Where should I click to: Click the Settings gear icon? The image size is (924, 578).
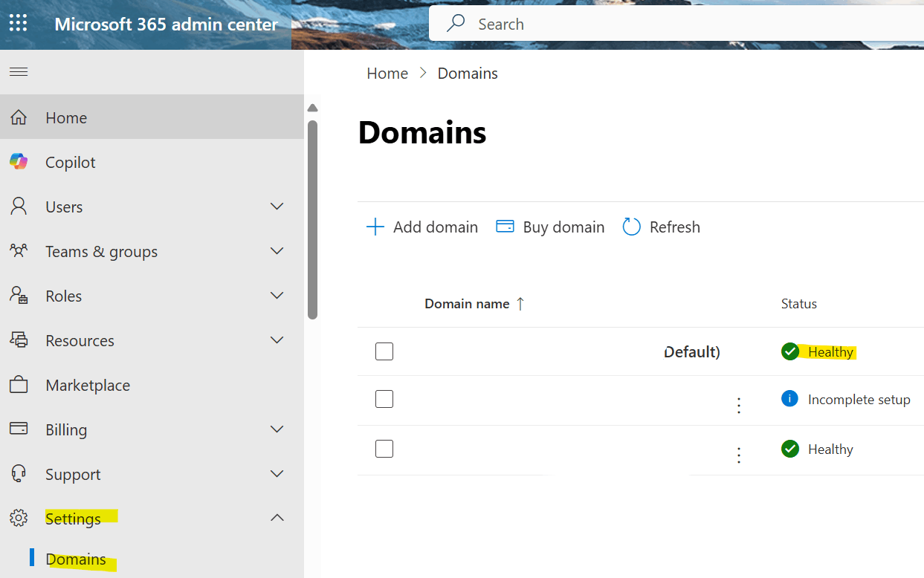pyautogui.click(x=19, y=518)
